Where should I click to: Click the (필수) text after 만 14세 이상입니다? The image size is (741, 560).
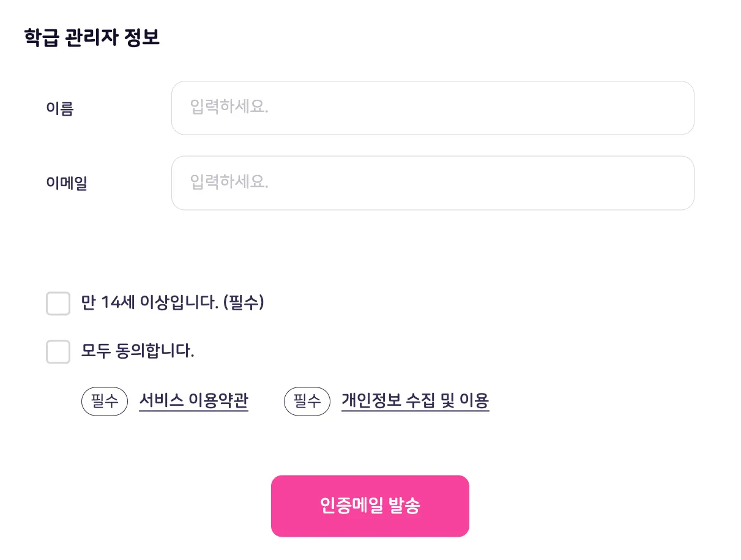tap(244, 302)
